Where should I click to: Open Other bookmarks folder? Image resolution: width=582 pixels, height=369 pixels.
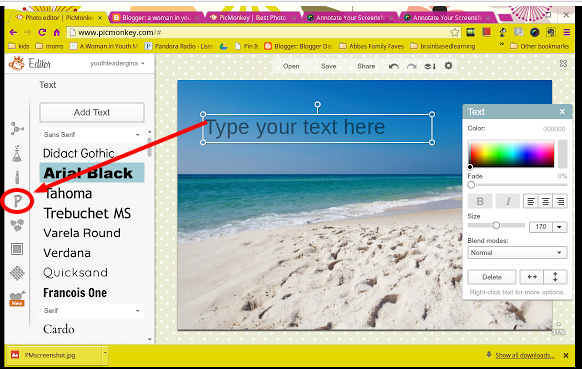pos(540,46)
